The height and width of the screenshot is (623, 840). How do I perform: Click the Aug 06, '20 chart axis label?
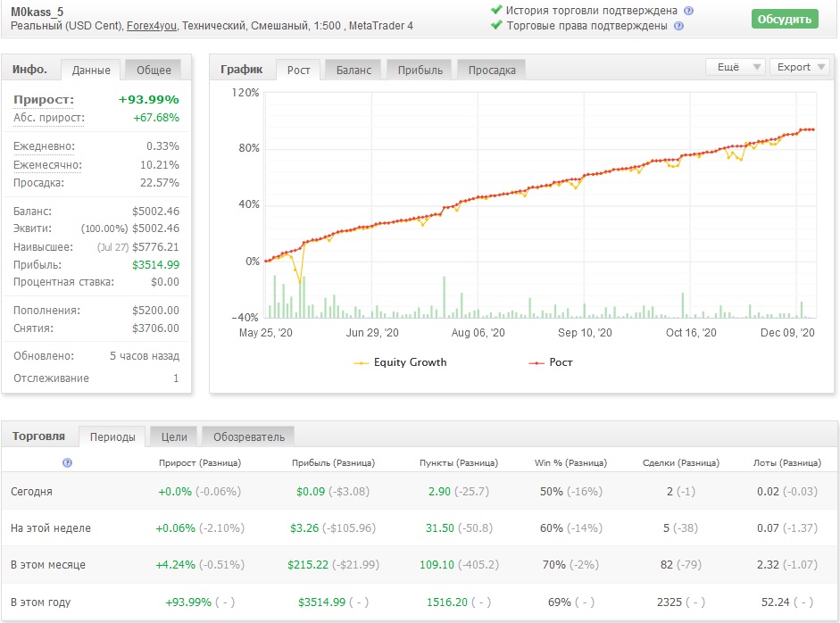pyautogui.click(x=478, y=333)
